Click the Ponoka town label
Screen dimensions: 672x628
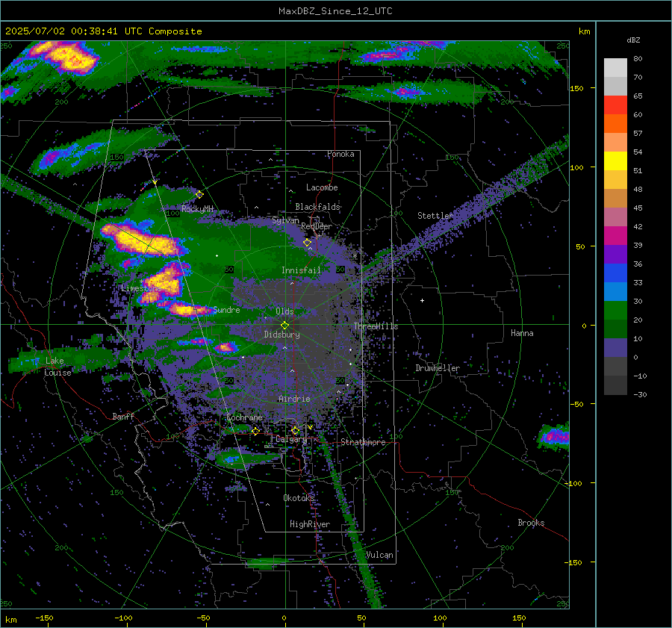point(340,154)
